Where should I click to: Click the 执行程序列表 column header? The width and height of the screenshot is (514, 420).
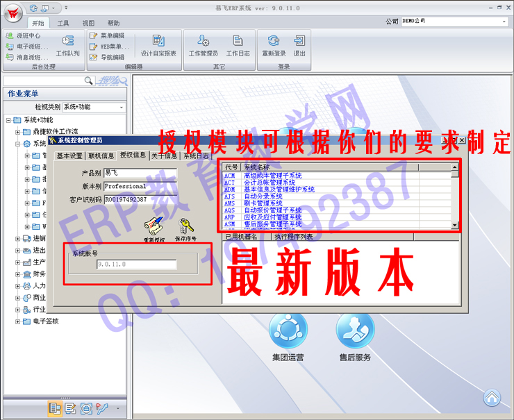pyautogui.click(x=342, y=237)
